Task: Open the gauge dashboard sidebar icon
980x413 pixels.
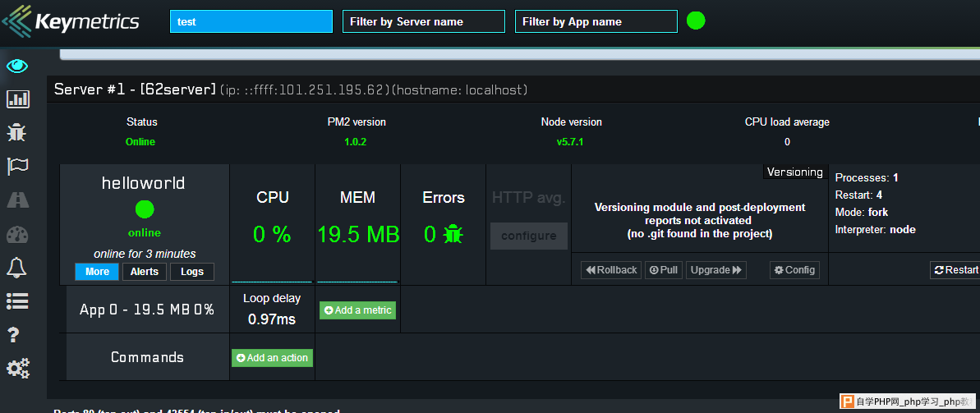Action: [17, 234]
